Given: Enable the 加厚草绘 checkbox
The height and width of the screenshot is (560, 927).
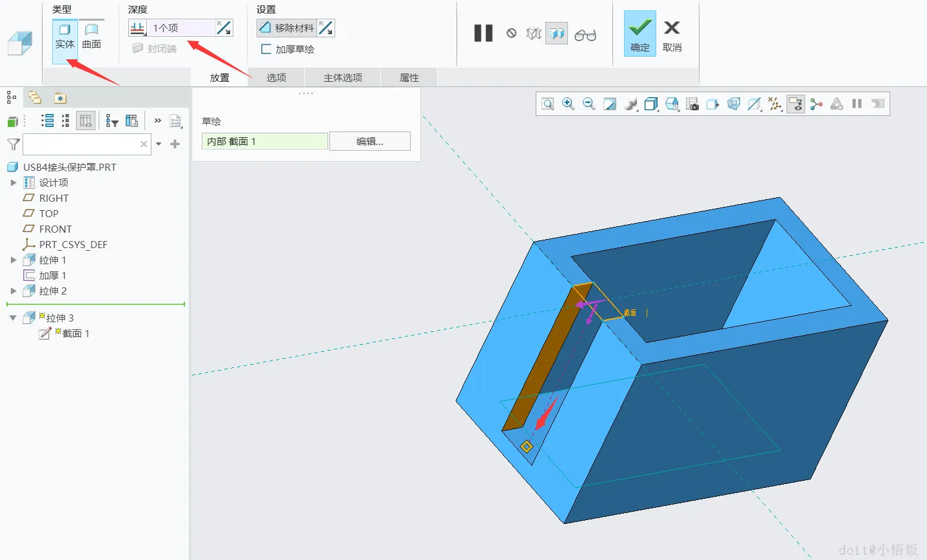Looking at the screenshot, I should pyautogui.click(x=266, y=49).
